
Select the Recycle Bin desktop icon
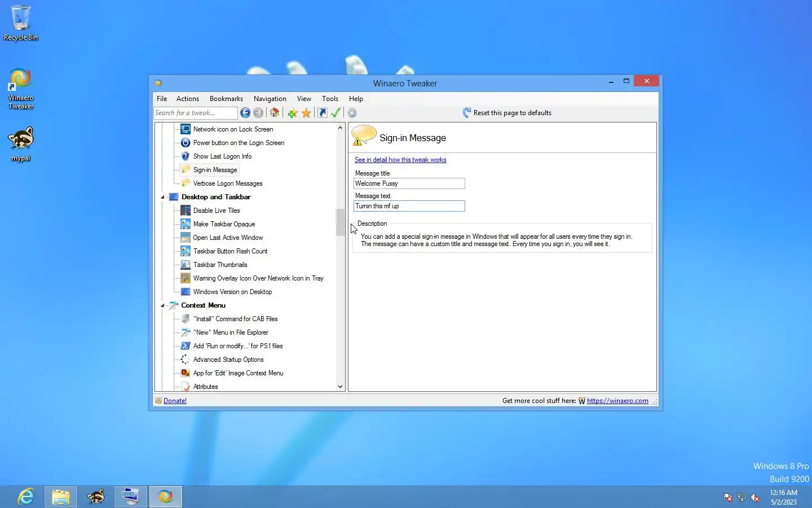click(21, 23)
